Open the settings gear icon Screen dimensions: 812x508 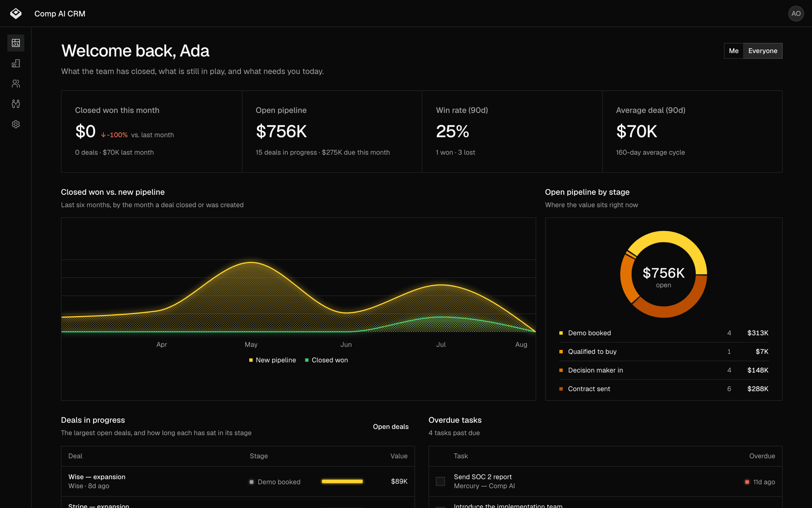[16, 124]
